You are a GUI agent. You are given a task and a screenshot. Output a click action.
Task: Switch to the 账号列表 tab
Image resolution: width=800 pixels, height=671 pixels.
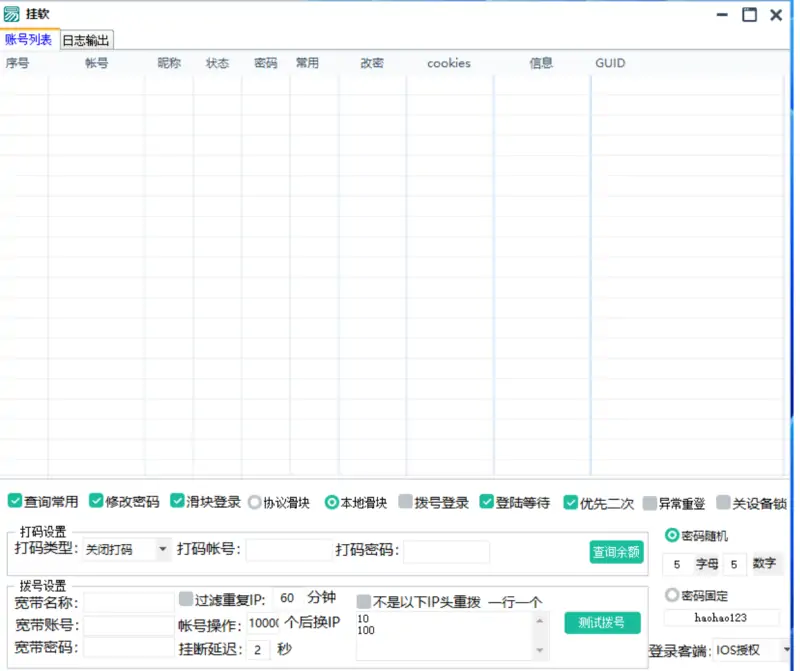30,40
